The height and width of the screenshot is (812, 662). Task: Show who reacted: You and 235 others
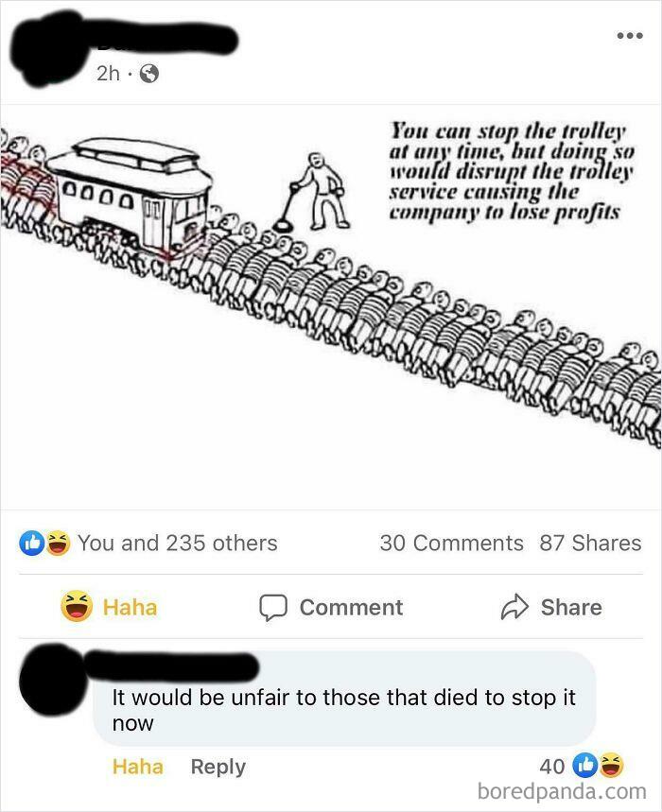tap(178, 543)
